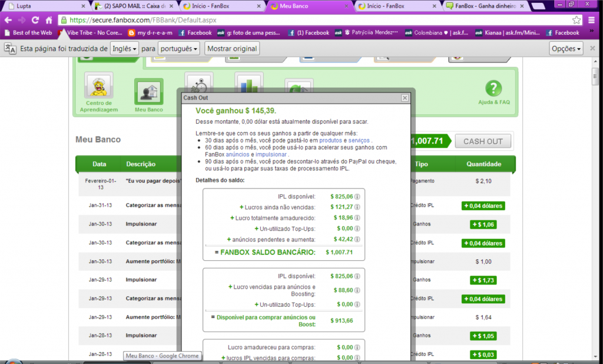Click info icon beside Lucros ainda não vencidas

tap(357, 207)
